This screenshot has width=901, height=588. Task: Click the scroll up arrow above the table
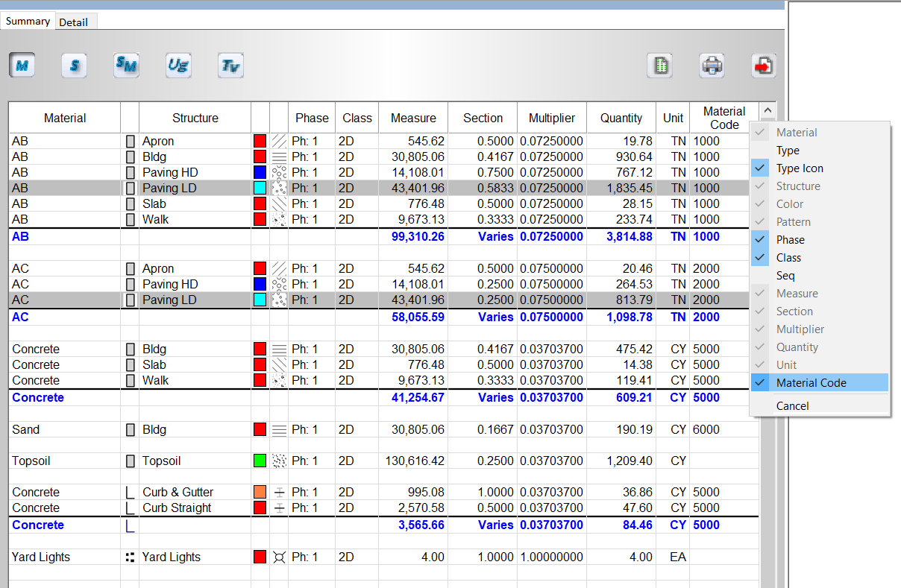coord(767,110)
